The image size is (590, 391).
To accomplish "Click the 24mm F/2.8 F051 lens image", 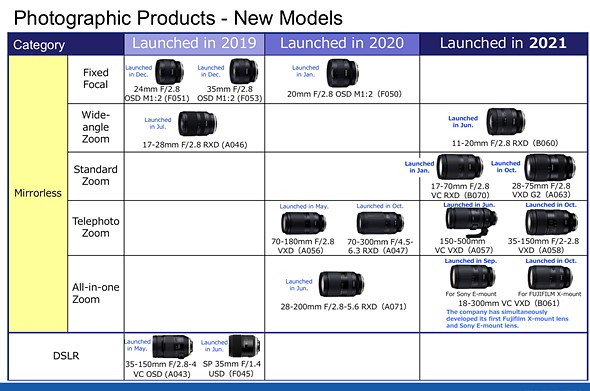I will click(x=169, y=72).
